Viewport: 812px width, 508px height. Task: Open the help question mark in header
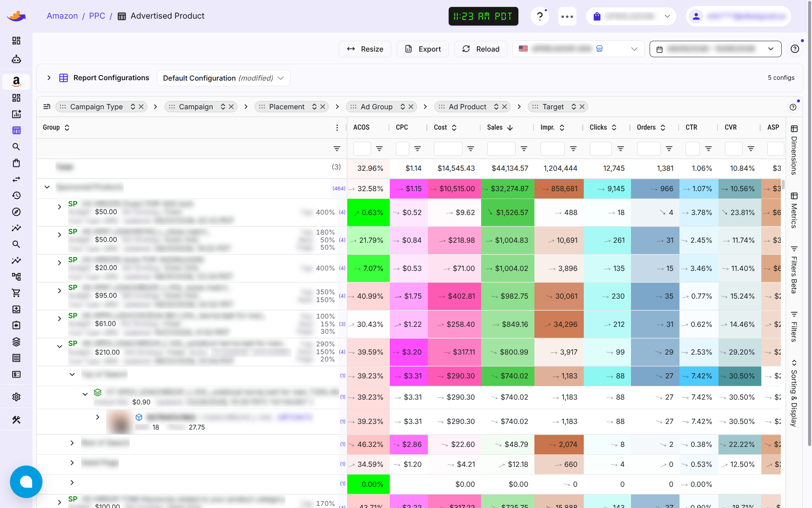click(540, 16)
